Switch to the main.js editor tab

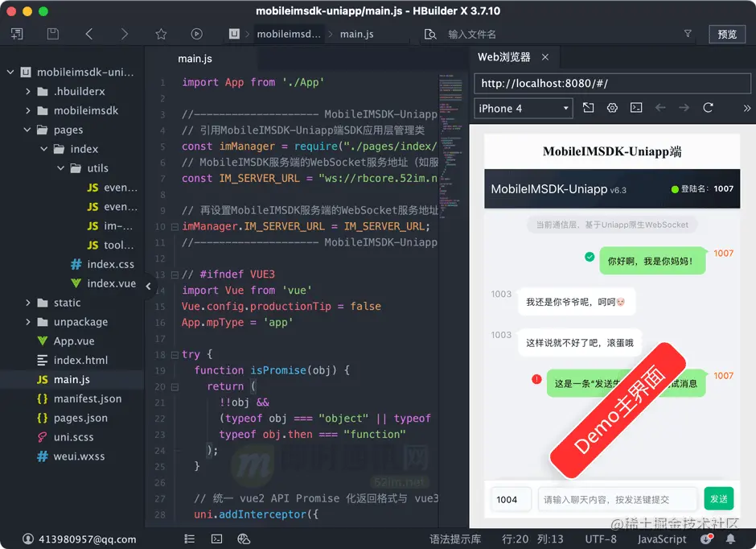point(195,59)
